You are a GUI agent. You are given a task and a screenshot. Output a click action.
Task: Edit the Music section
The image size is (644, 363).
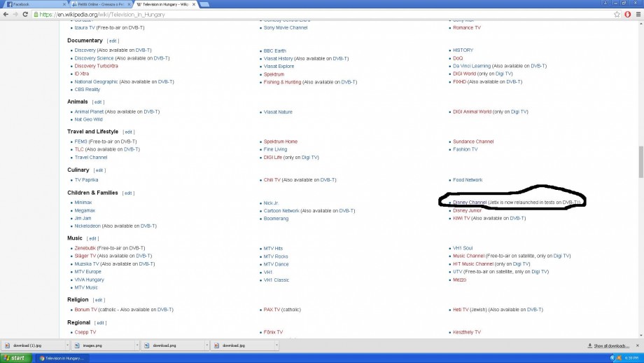(92, 238)
